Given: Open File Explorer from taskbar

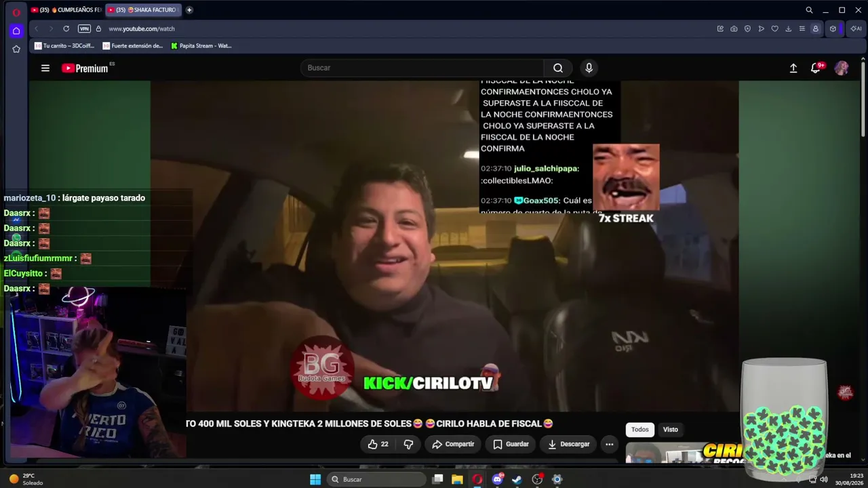Looking at the screenshot, I should [x=458, y=479].
